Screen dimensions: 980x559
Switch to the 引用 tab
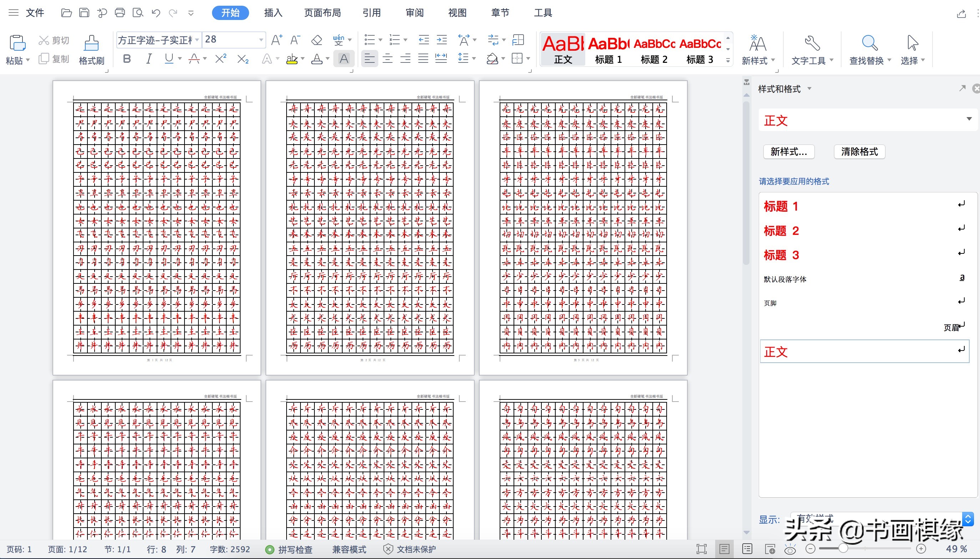click(372, 13)
